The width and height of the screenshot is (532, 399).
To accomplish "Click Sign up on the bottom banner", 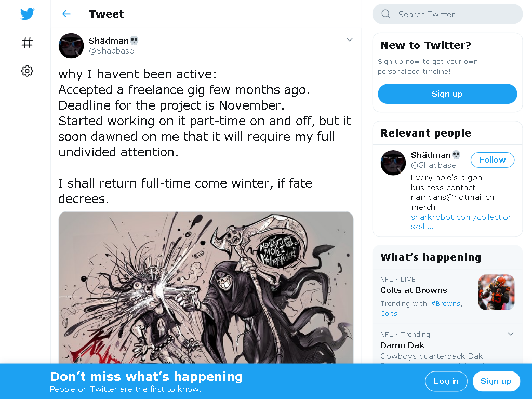I will 496,381.
